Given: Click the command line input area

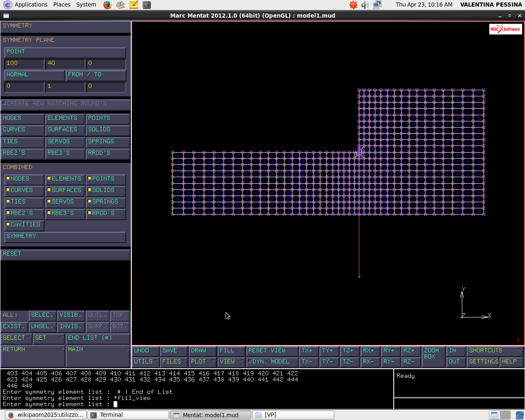Looking at the screenshot, I should tap(197, 404).
